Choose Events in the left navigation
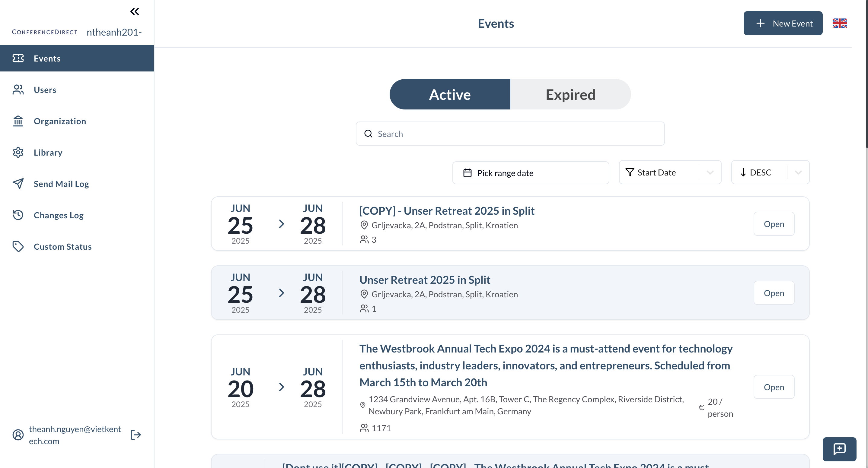868x468 pixels. tap(46, 58)
